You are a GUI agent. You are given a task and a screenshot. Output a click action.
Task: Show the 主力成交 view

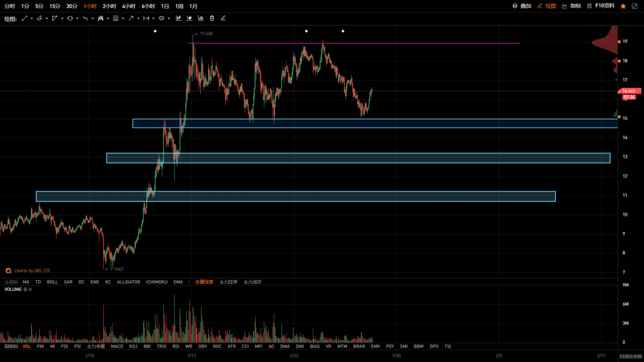253,282
